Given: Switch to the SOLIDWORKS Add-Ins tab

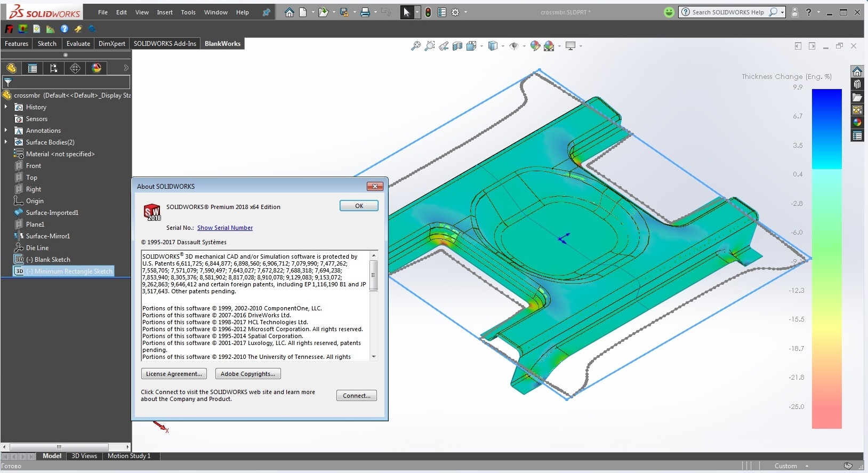Looking at the screenshot, I should [165, 44].
